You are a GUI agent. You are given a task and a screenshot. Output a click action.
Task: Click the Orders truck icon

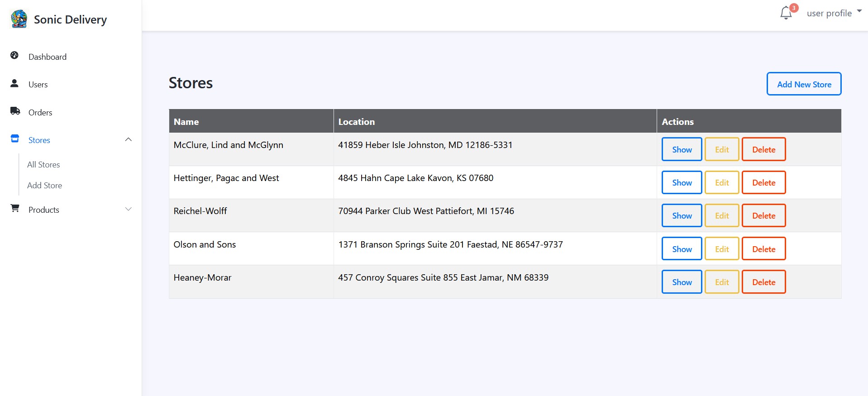[x=14, y=111]
